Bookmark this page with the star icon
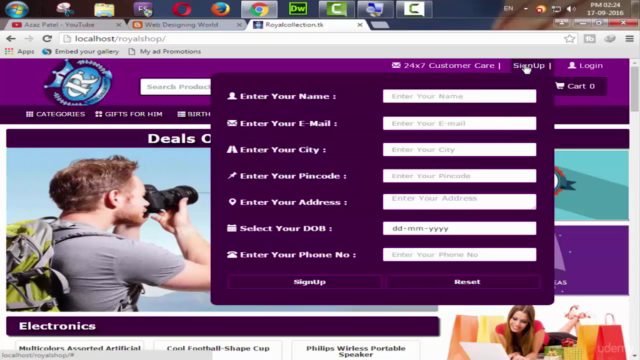The image size is (640, 360). coord(569,39)
